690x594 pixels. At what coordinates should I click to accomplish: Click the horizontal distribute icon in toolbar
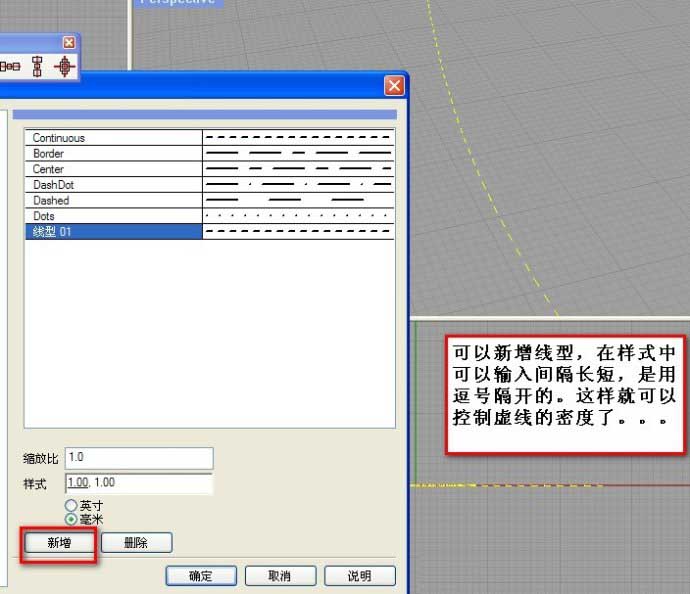coord(10,66)
